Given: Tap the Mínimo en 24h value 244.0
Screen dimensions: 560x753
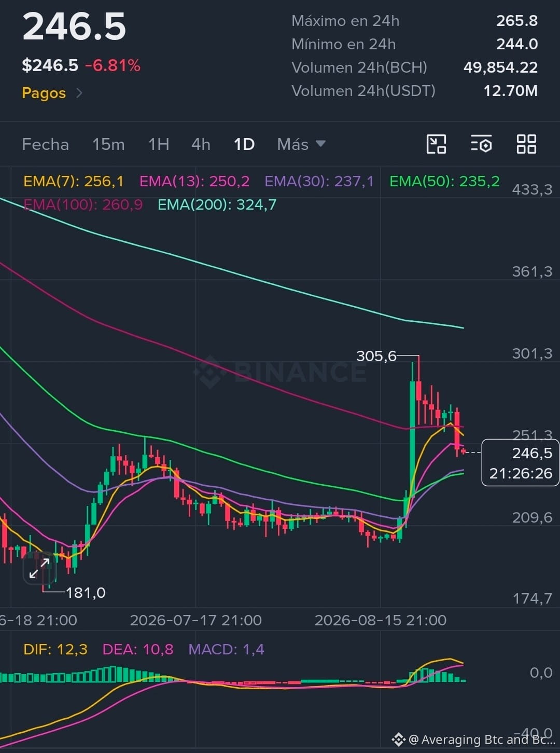Looking at the screenshot, I should point(516,44).
